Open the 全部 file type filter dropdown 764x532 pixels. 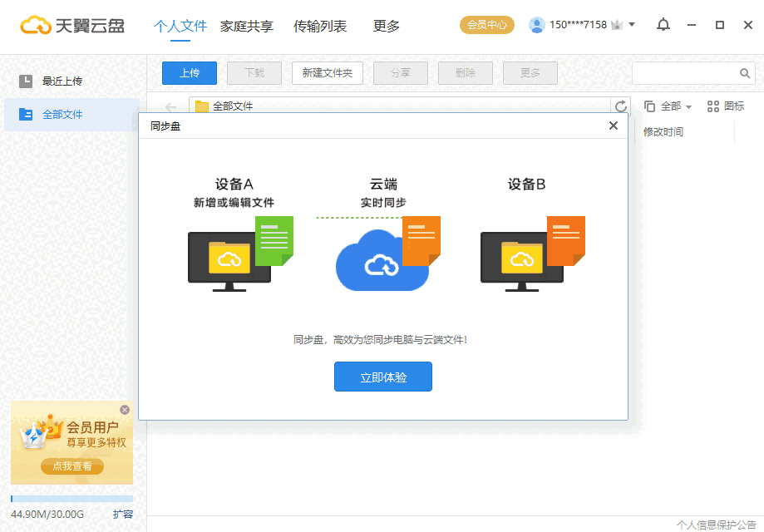pyautogui.click(x=673, y=106)
